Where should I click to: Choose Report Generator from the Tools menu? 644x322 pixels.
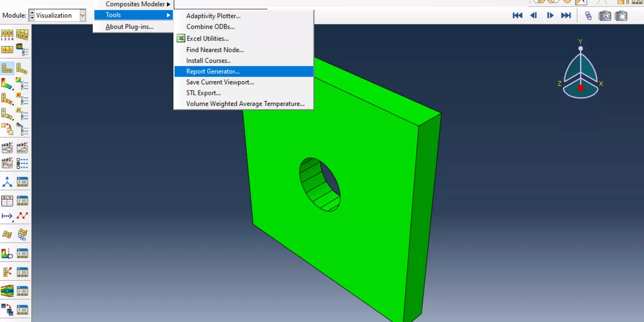point(213,71)
